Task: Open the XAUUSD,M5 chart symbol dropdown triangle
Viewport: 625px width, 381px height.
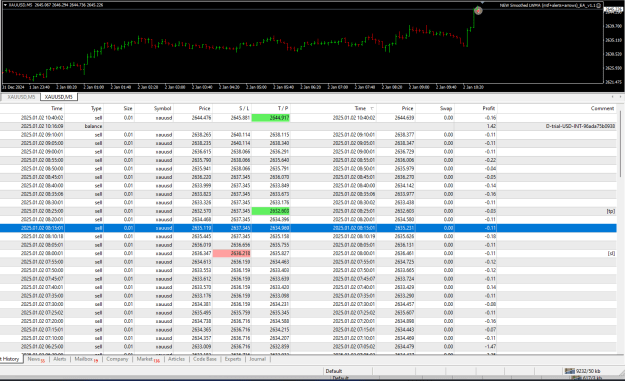Action: (5, 5)
